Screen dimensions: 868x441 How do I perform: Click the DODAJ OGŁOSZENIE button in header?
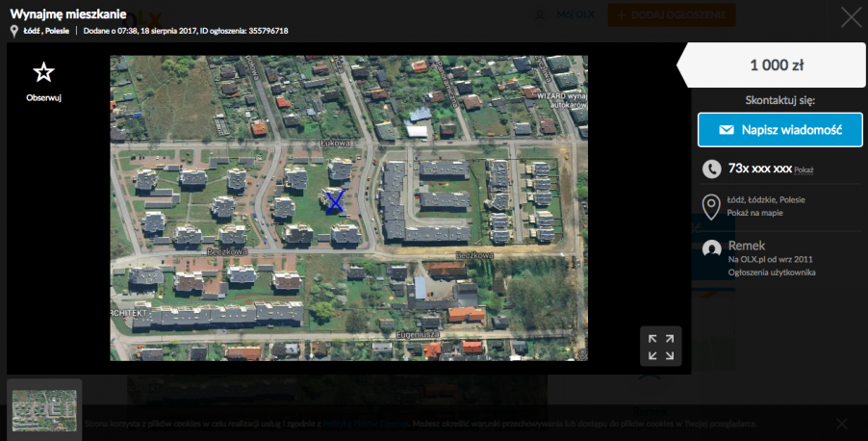click(672, 15)
